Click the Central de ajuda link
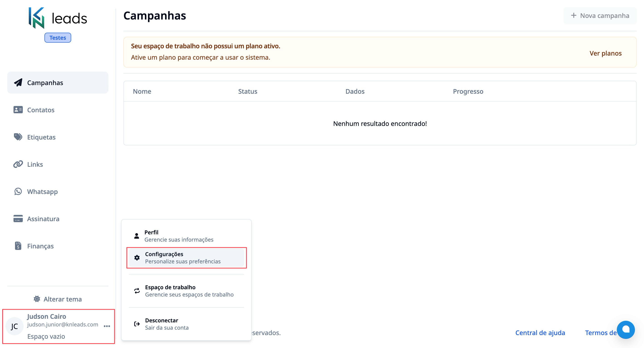 point(540,333)
